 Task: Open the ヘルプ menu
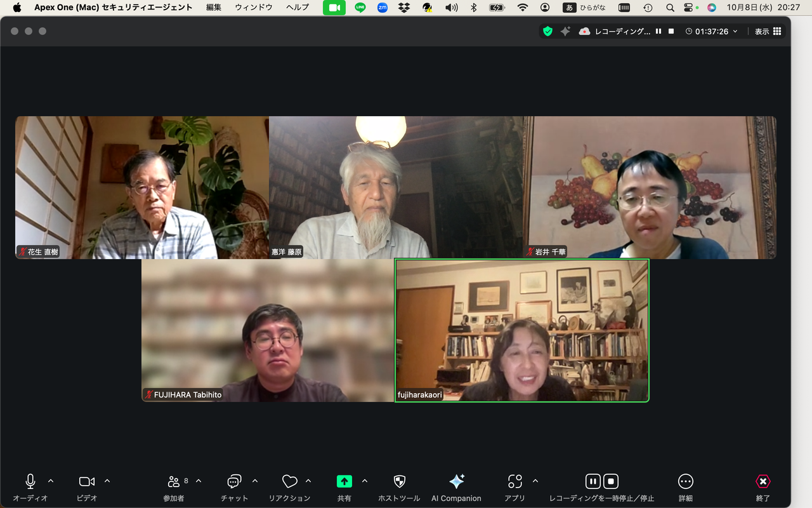tap(298, 8)
